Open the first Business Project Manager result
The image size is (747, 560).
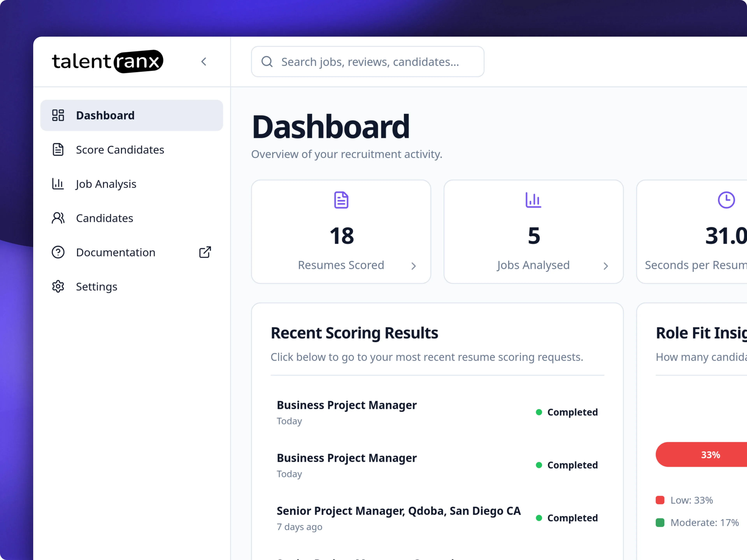[437, 412]
